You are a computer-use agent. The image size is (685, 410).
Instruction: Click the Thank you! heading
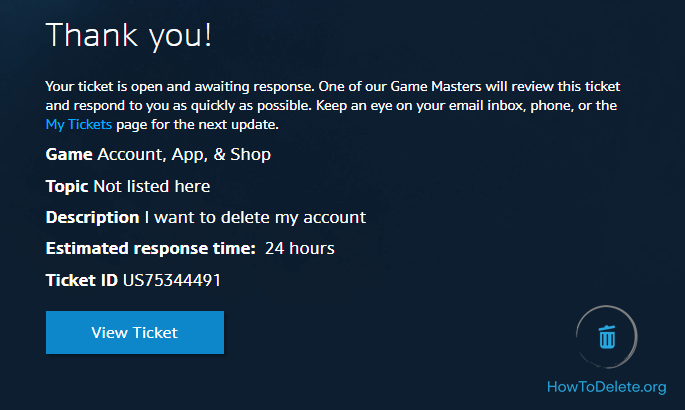pyautogui.click(x=129, y=36)
